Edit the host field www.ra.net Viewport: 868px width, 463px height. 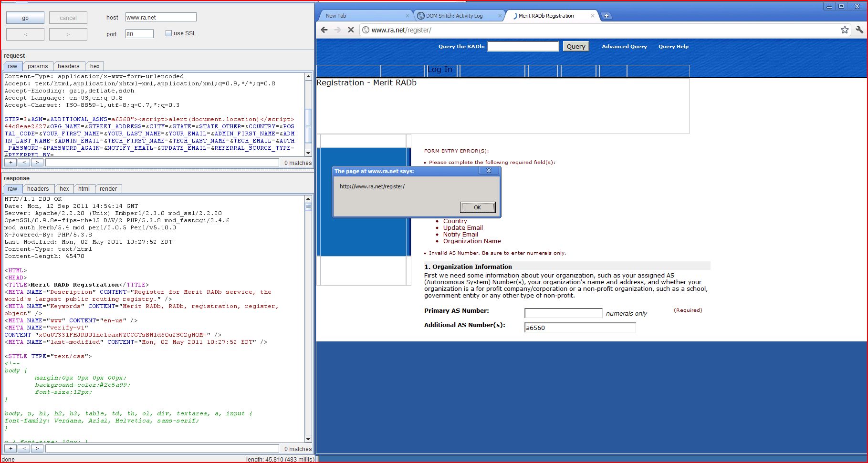point(161,17)
